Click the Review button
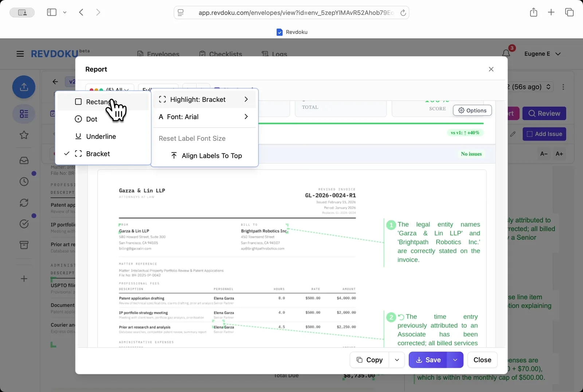 click(544, 113)
